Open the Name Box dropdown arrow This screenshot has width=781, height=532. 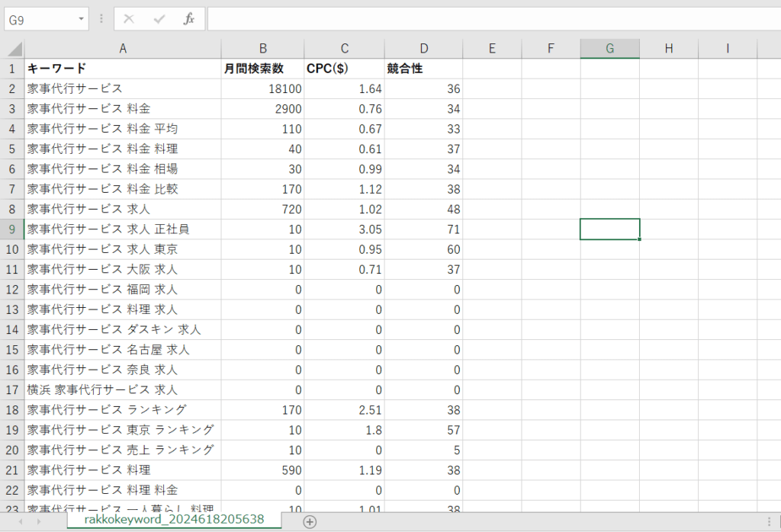click(x=81, y=19)
